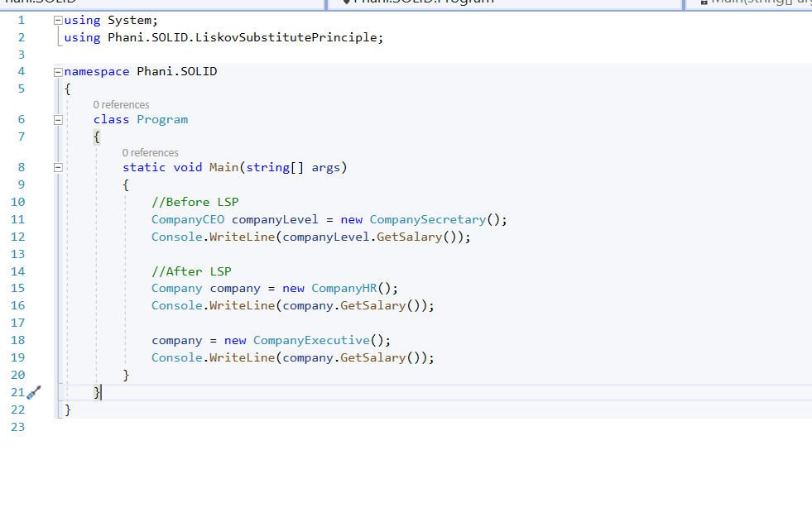Click the CompanyExecutive type on line 18

coord(310,340)
